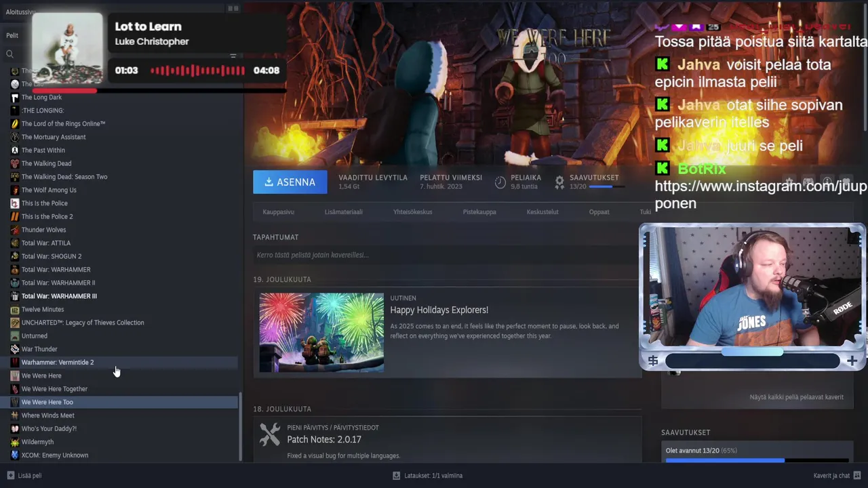
Task: Click the War Thunder game icon
Action: tap(15, 349)
